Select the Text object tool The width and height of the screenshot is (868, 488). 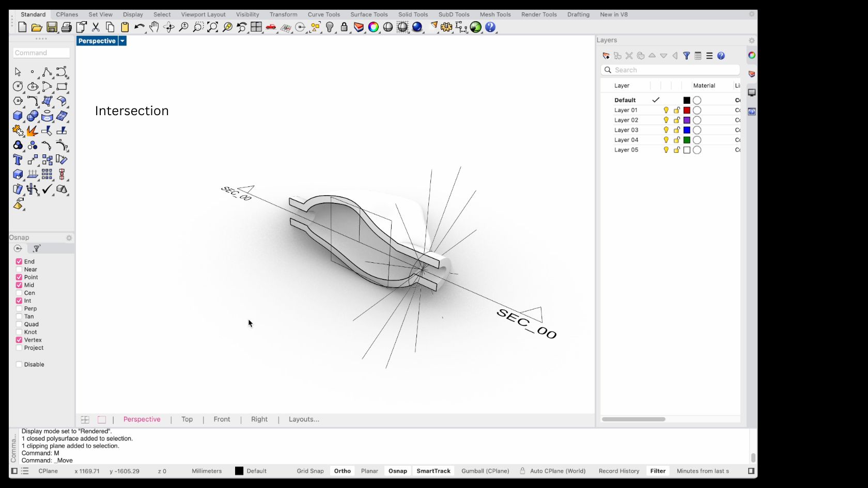pos(18,160)
